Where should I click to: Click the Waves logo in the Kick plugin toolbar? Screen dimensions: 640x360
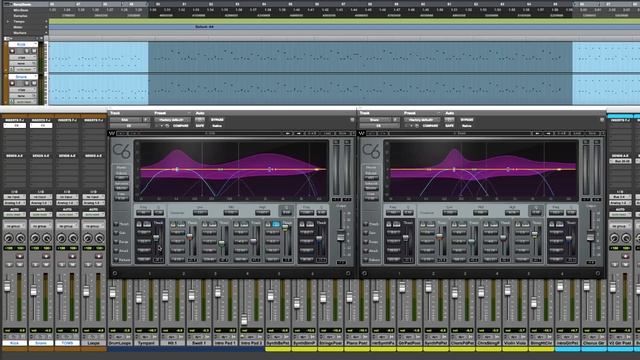(112, 133)
